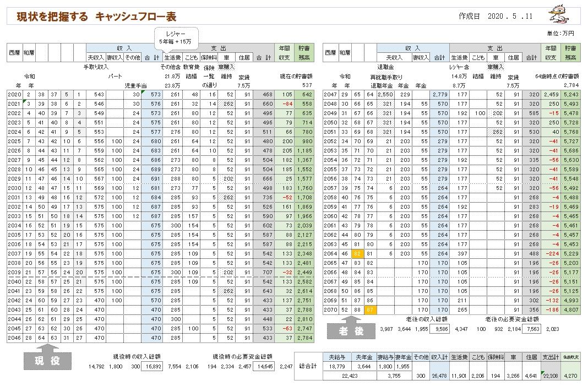Click the 支出計 summary header

click(x=551, y=357)
